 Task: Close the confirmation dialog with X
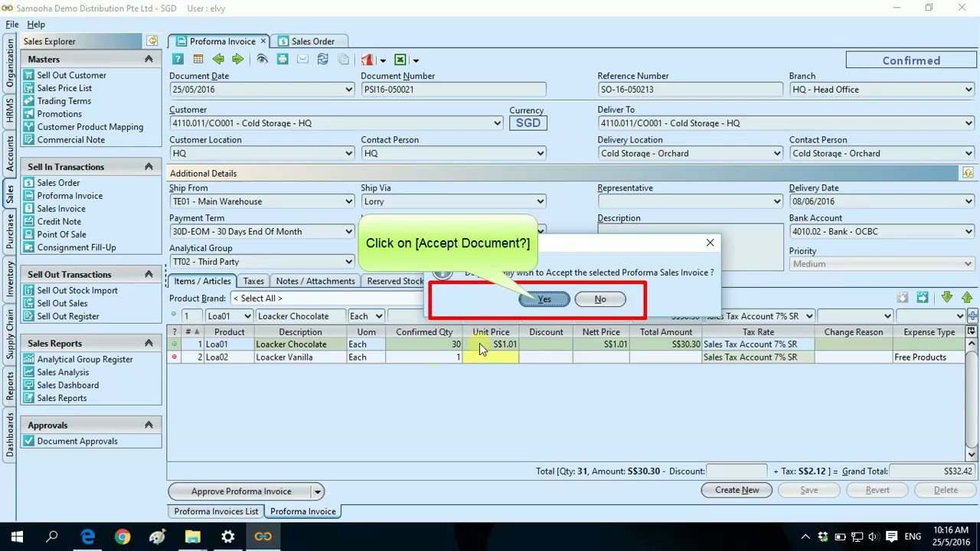coord(710,243)
